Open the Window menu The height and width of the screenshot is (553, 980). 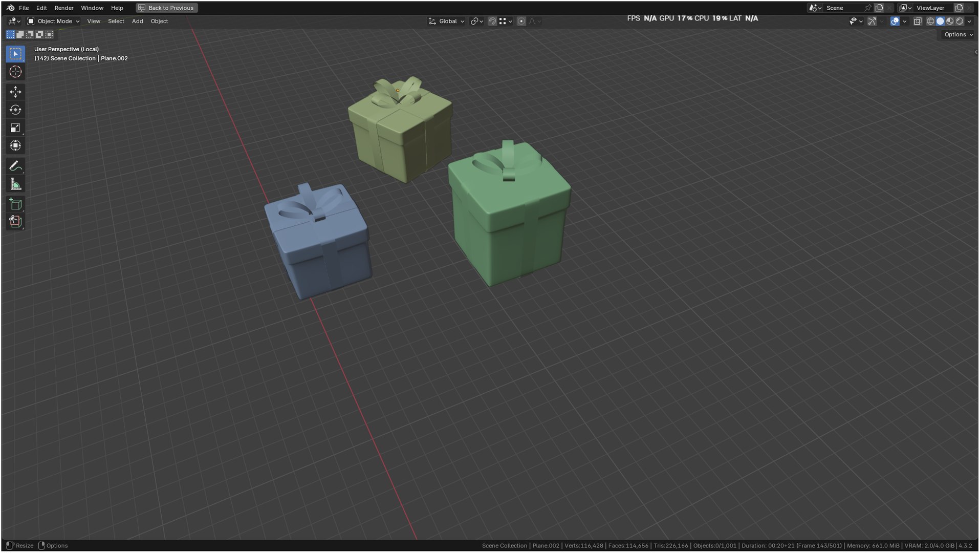[92, 8]
